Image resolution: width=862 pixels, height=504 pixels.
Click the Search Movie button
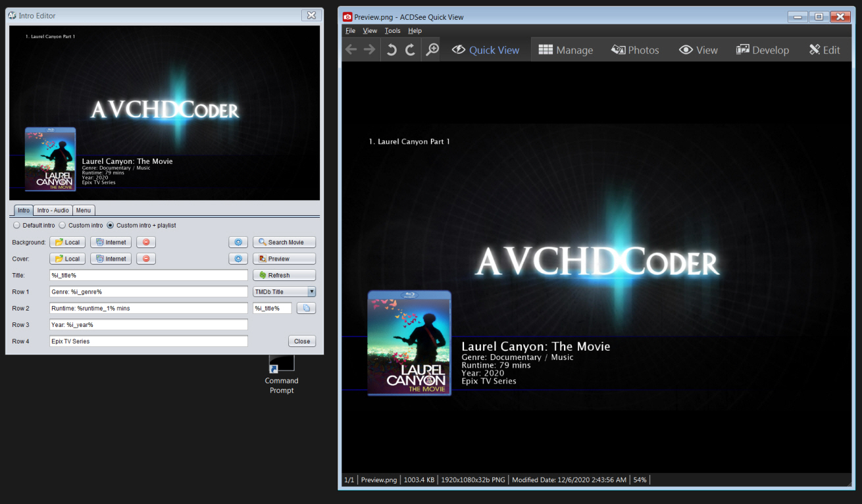tap(284, 242)
